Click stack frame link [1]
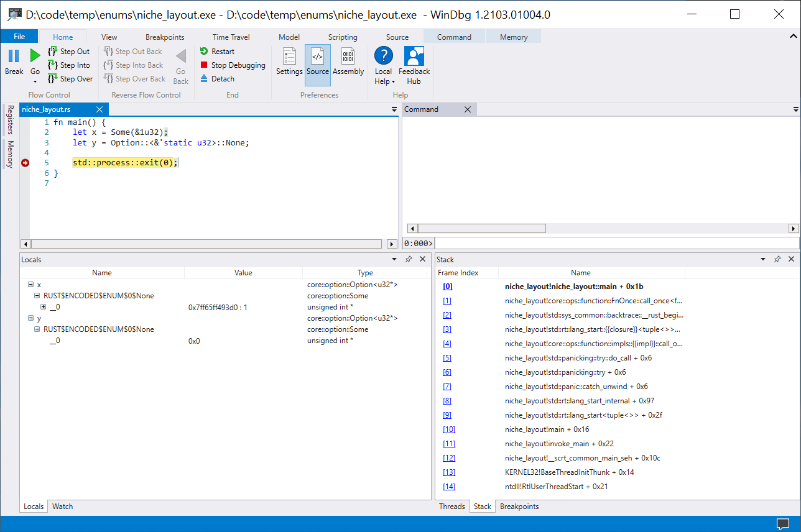This screenshot has width=801, height=532. click(447, 301)
